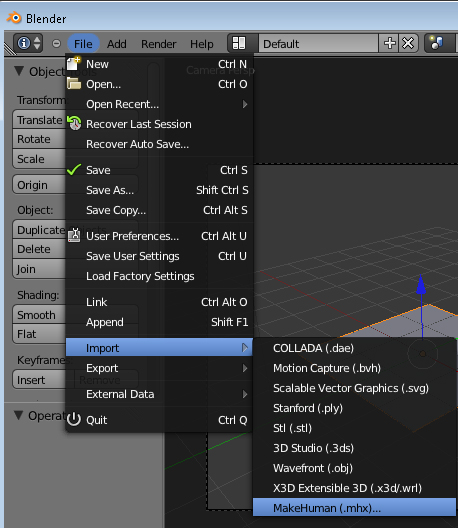
Task: Add a new screen layout
Action: [390, 43]
